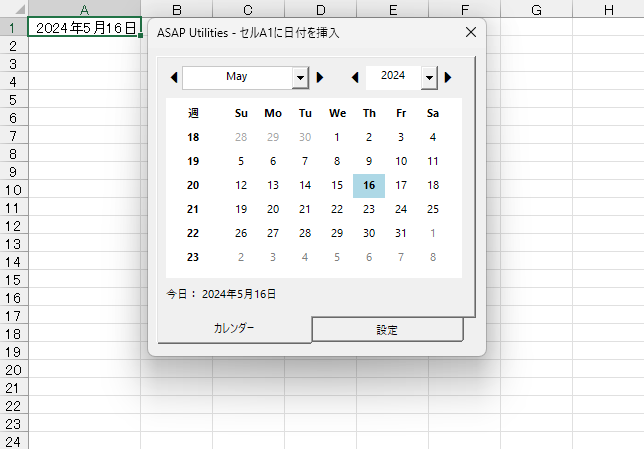Pick May 19 in the calendar
Screen dimensions: 644x449
point(241,210)
